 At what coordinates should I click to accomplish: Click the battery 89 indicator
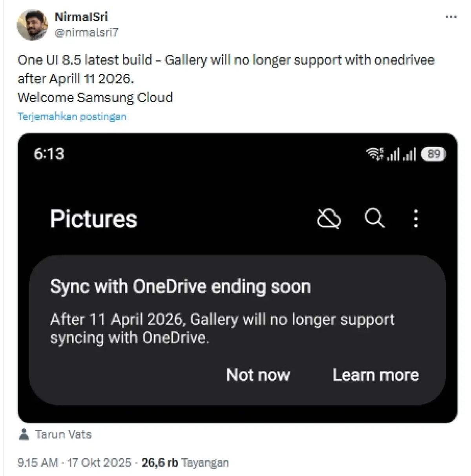(x=433, y=154)
